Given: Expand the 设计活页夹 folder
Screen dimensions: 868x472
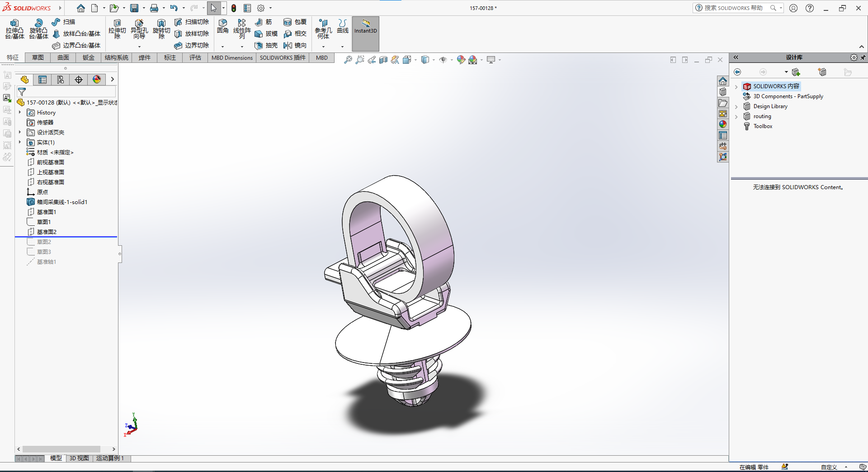Looking at the screenshot, I should pyautogui.click(x=20, y=132).
